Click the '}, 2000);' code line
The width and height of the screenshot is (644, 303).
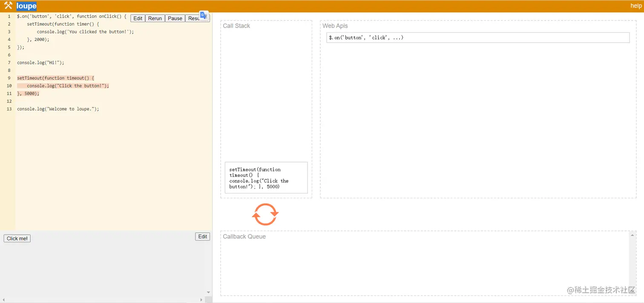pyautogui.click(x=38, y=39)
